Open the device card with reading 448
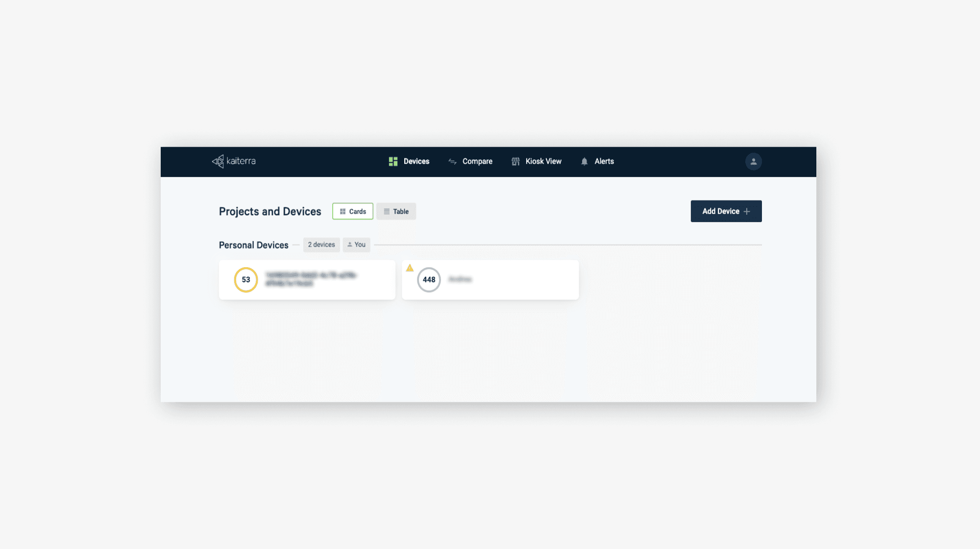Screen dimensions: 980x549 490,280
